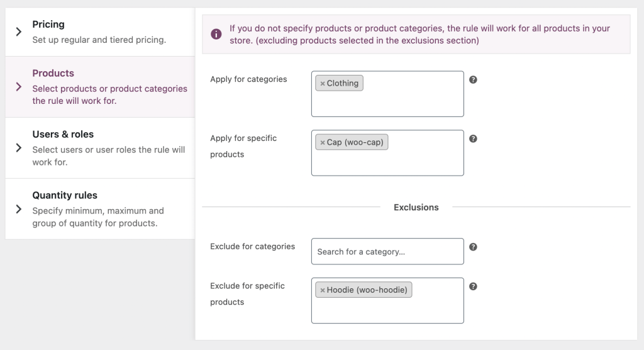Click help icon beside Apply for specific products
The width and height of the screenshot is (644, 350).
coord(474,138)
